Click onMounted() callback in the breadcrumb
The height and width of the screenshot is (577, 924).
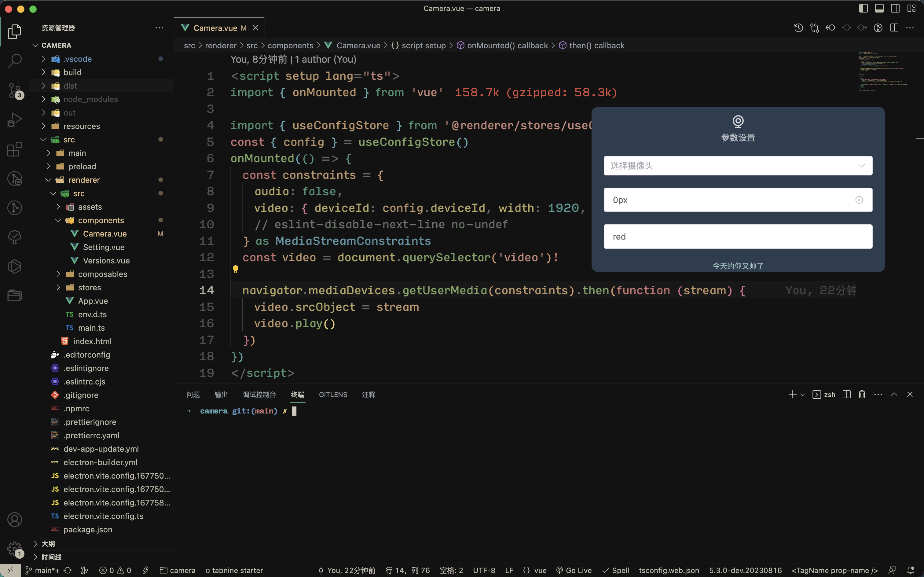[507, 46]
